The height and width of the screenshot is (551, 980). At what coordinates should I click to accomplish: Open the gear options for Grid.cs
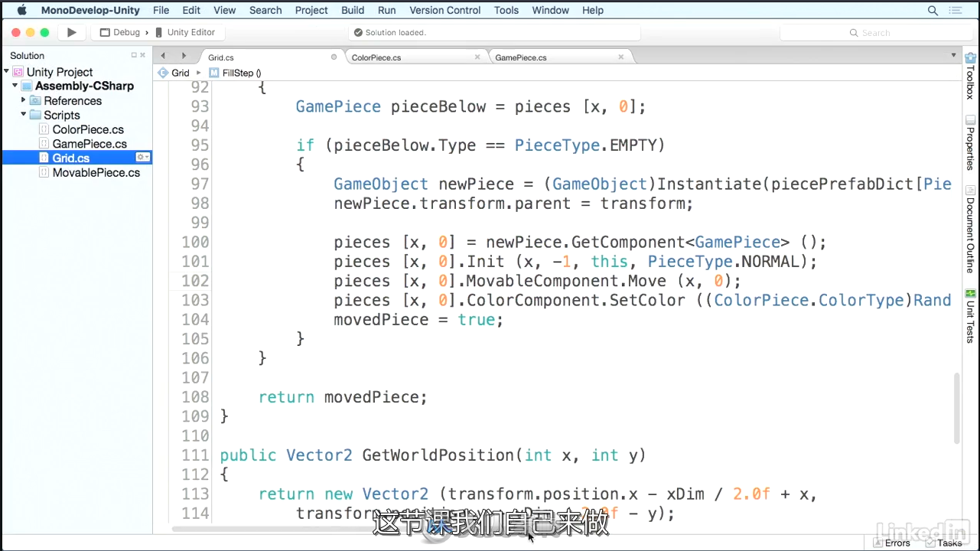pos(143,157)
